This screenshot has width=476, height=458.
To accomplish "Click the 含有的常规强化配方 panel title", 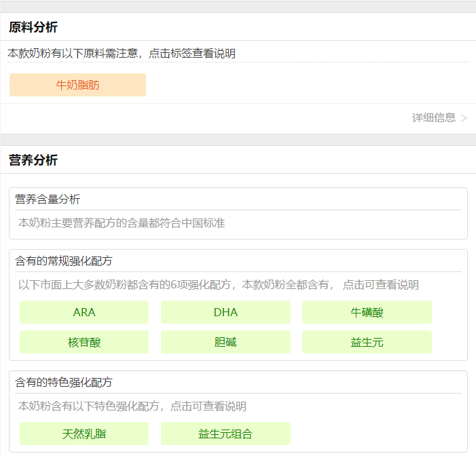I will coord(64,261).
